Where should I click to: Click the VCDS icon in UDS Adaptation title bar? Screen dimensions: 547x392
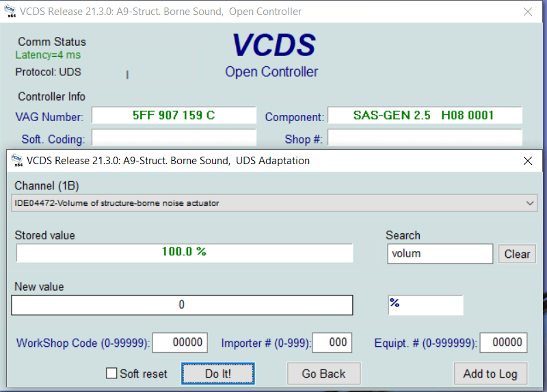click(16, 161)
